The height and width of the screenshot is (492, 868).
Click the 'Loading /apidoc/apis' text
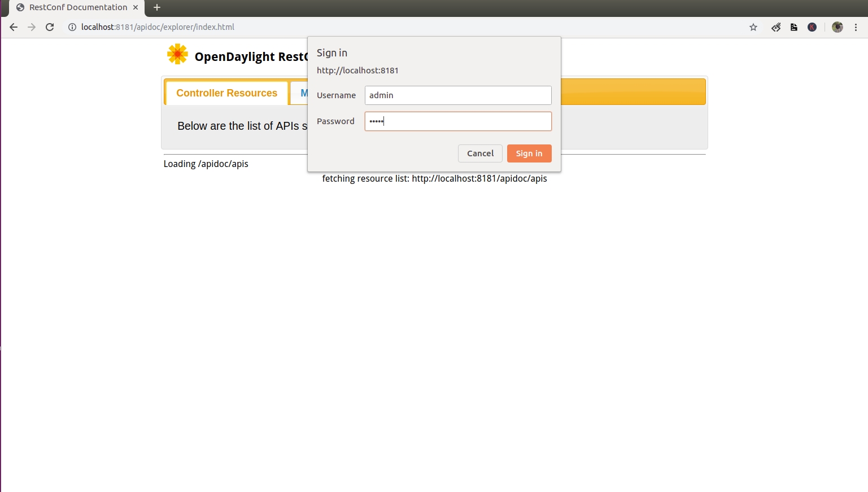pos(206,164)
